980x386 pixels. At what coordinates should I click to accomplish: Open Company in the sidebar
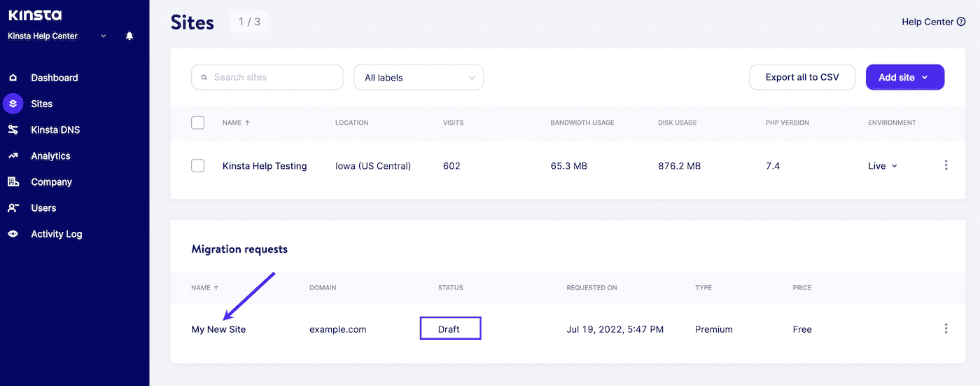pos(51,181)
